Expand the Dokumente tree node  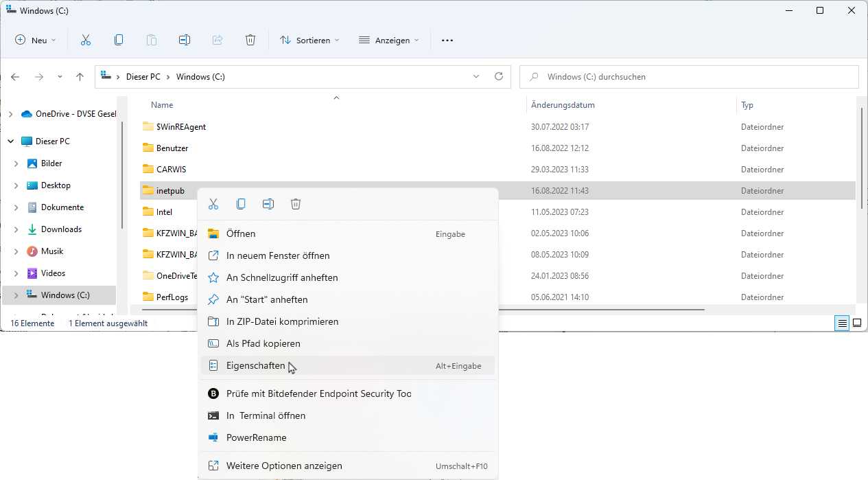tap(16, 207)
